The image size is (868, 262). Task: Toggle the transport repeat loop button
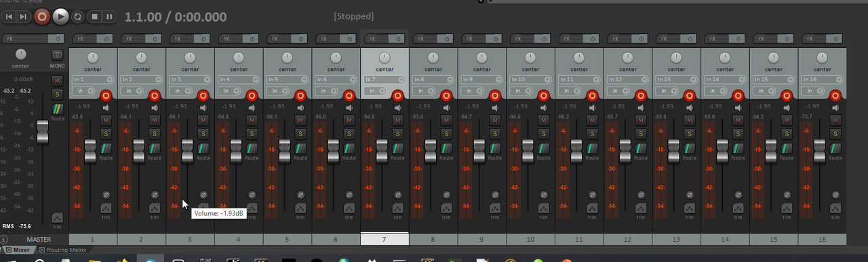pyautogui.click(x=78, y=16)
